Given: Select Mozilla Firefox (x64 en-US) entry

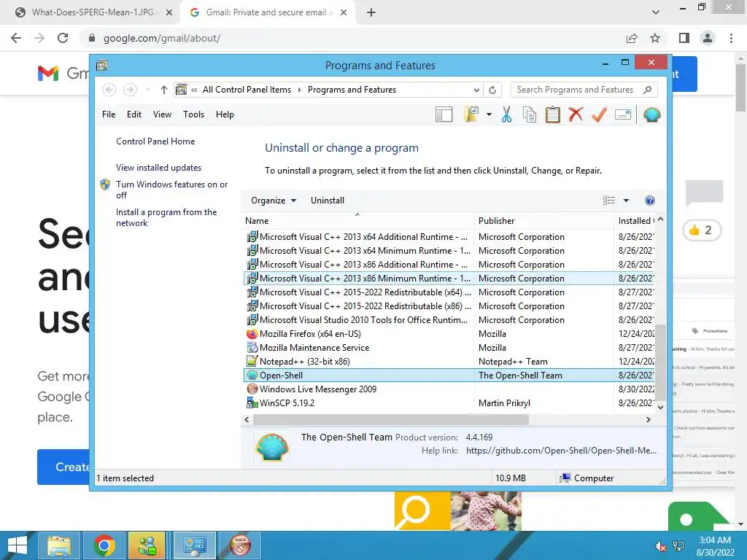Looking at the screenshot, I should 449,334.
